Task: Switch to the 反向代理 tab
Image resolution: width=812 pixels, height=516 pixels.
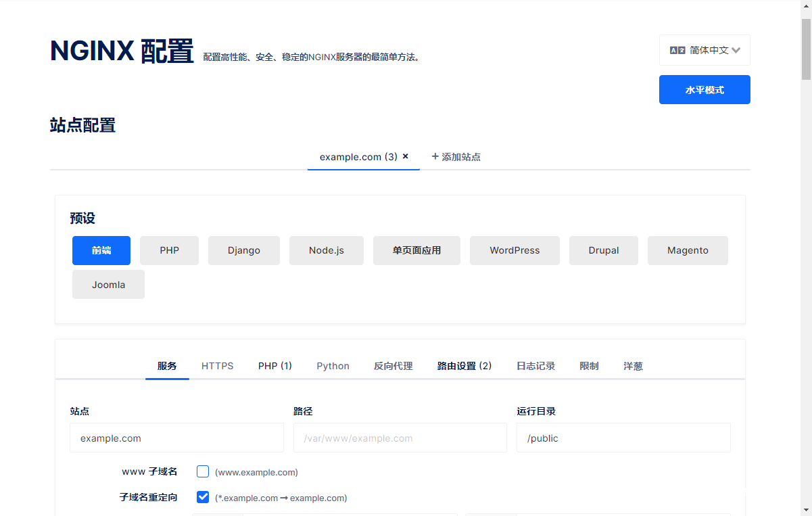Action: (393, 366)
